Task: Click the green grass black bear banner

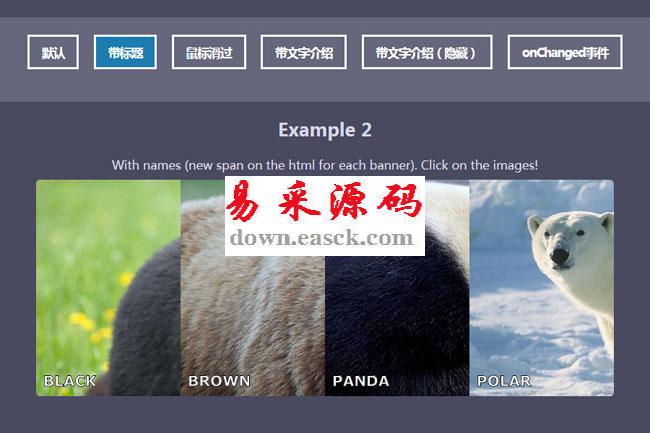Action: [x=108, y=288]
